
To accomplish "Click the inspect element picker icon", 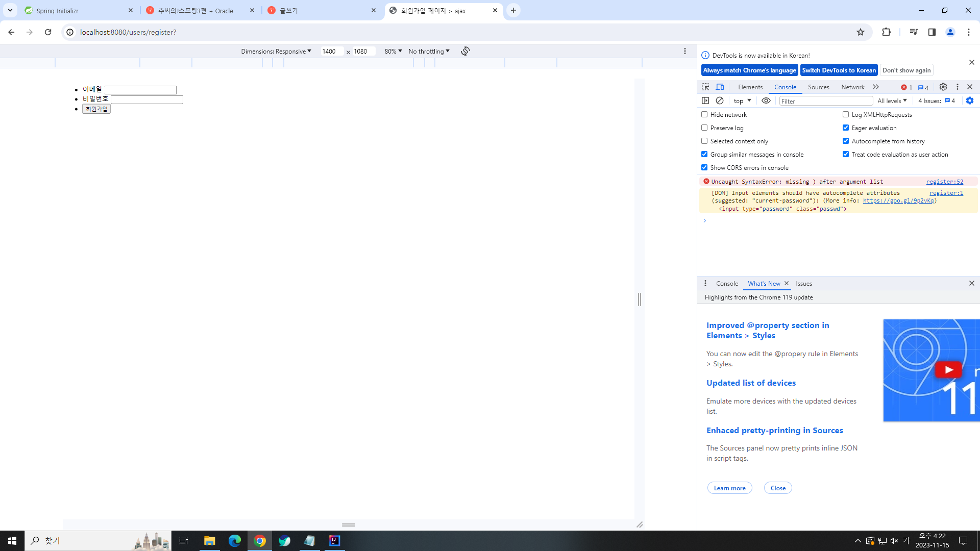I will [705, 87].
